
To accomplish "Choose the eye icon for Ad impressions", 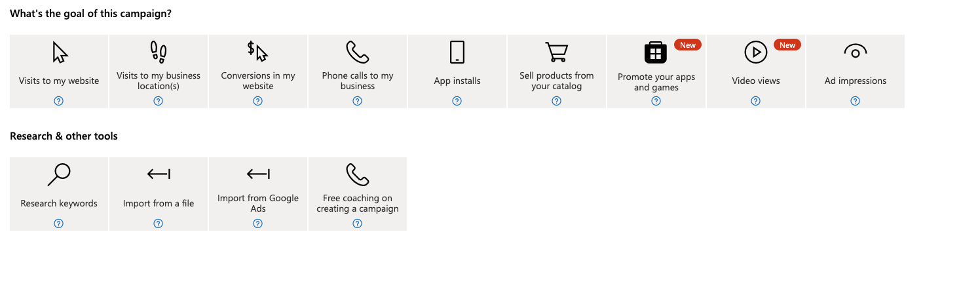I will point(855,52).
